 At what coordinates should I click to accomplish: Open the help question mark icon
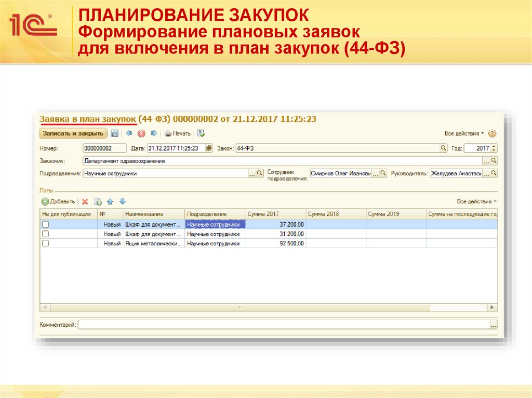493,133
